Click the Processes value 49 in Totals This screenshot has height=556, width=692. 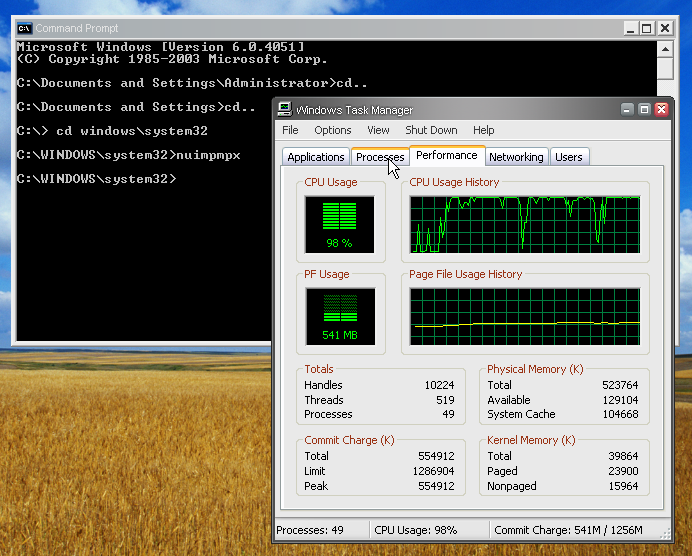coord(448,414)
